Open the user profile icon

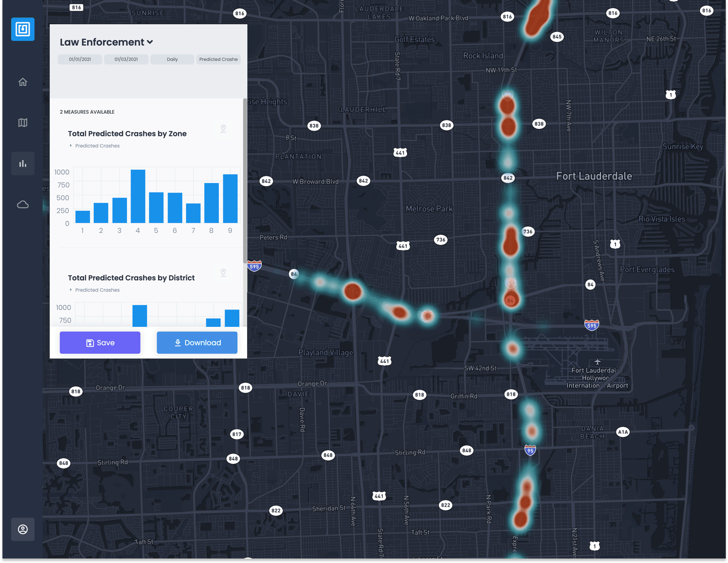pyautogui.click(x=23, y=529)
